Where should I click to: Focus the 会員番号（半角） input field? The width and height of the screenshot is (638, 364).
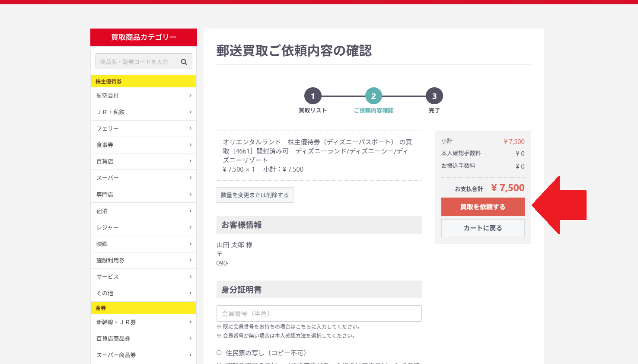(x=319, y=313)
